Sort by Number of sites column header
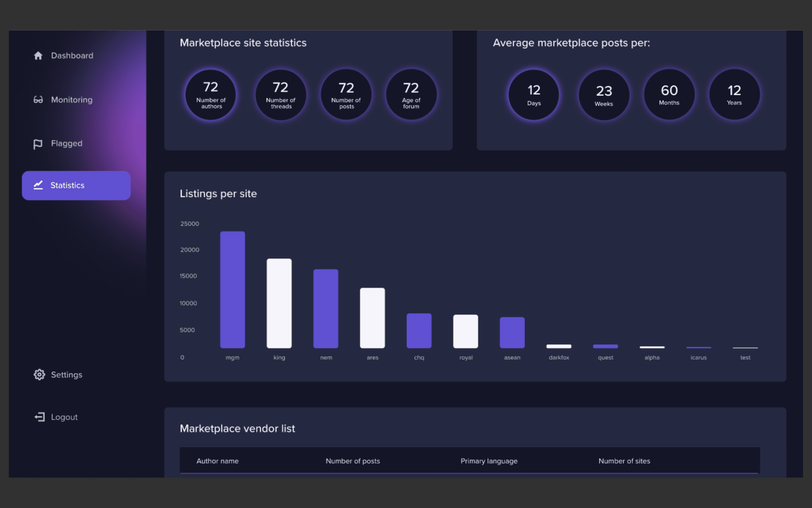812x508 pixels. [624, 461]
